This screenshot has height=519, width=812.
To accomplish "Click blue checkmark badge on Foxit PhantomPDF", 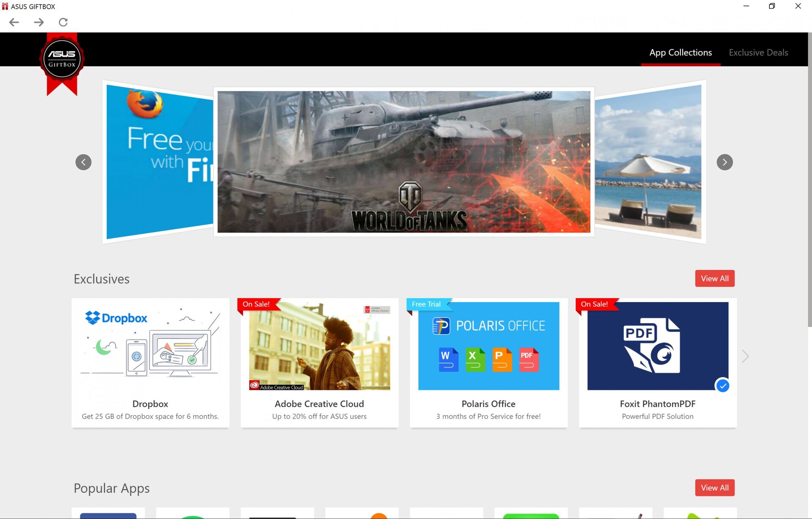I will tap(723, 386).
